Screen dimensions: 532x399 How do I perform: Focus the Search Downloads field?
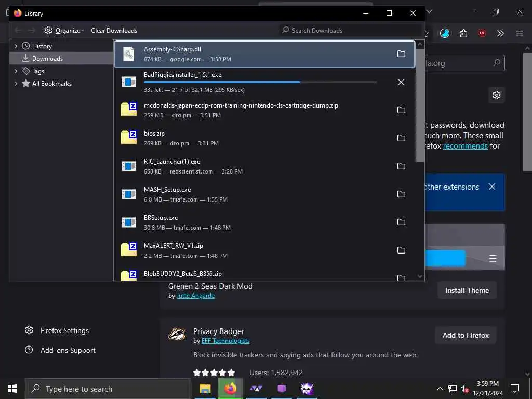pos(350,31)
